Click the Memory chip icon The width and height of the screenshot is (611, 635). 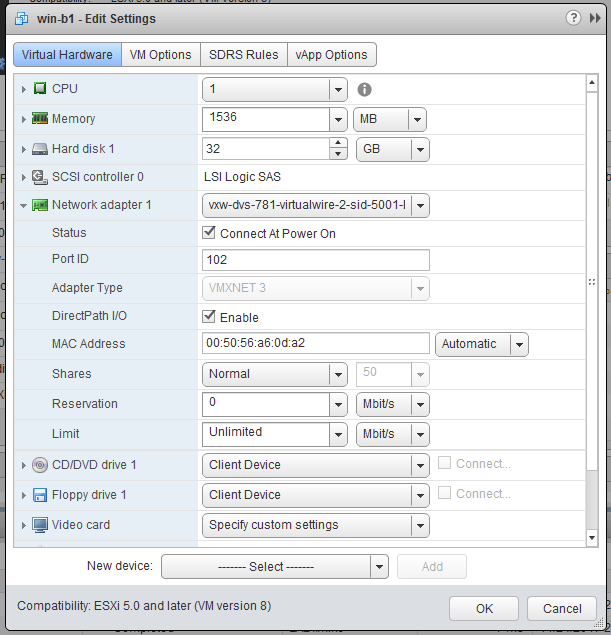coord(40,119)
